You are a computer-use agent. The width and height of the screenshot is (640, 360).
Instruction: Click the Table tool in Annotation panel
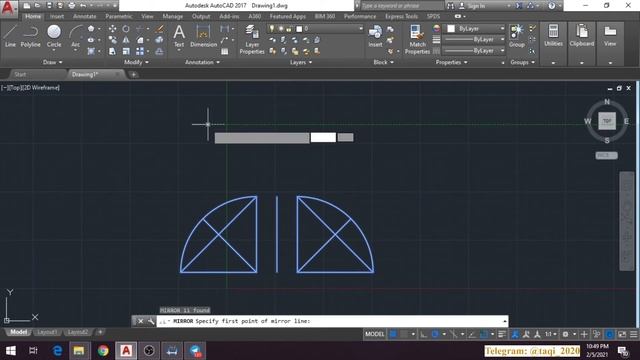click(224, 51)
